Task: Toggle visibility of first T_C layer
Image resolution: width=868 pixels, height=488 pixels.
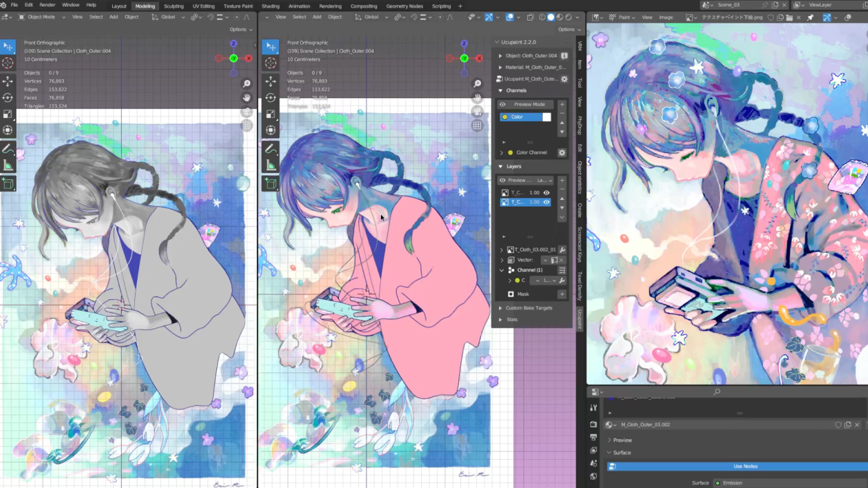Action: [547, 193]
